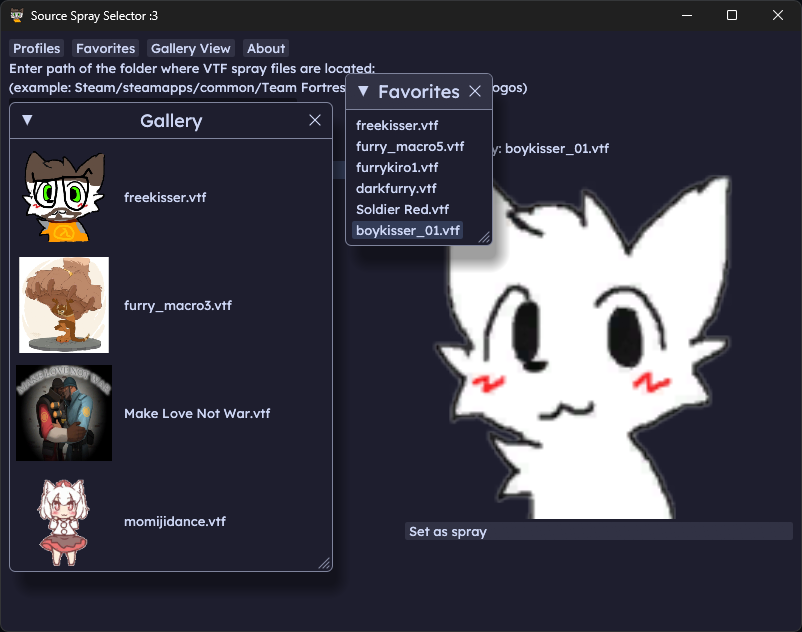Click the boykisser spray preview image
The height and width of the screenshot is (632, 802).
click(x=583, y=348)
